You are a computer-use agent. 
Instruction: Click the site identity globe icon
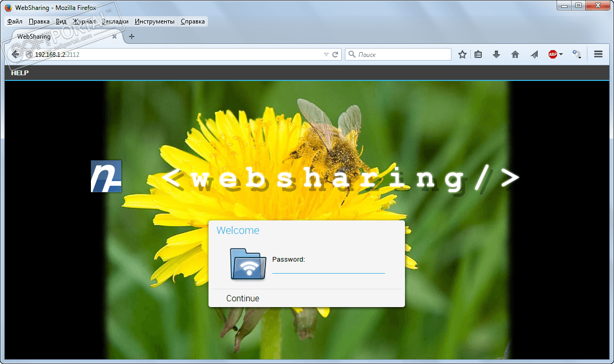29,54
